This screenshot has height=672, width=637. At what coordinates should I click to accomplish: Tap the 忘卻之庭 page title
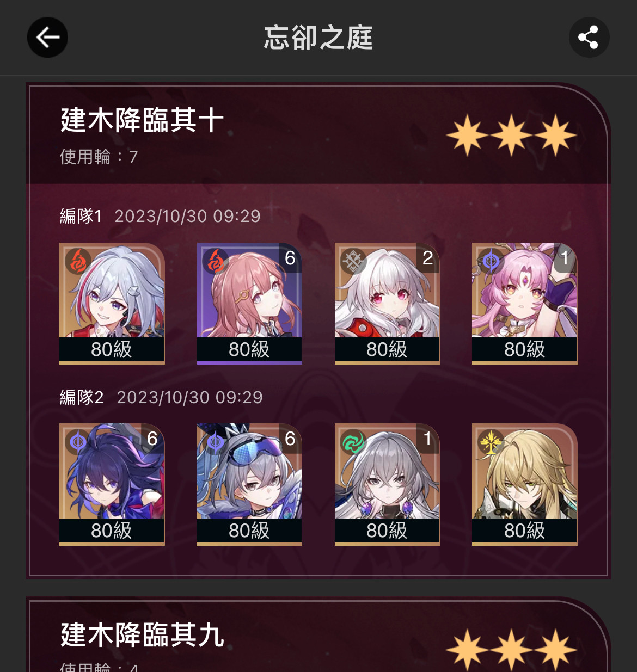click(x=318, y=38)
